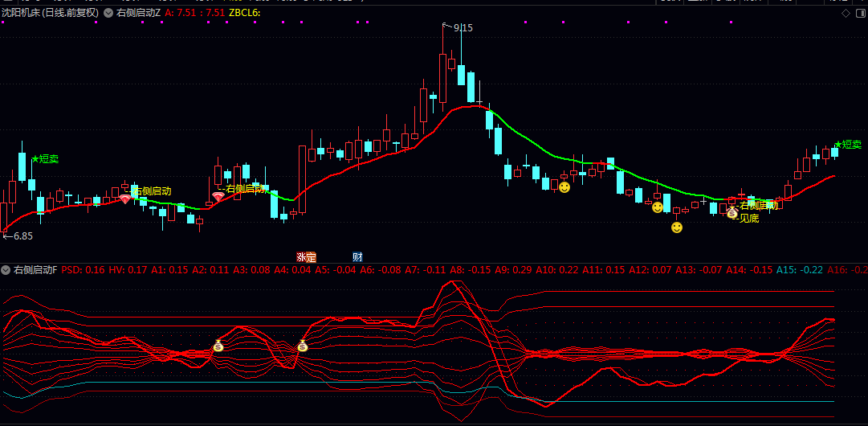Click the 9.15 high price label
The image size is (868, 426).
pos(463,28)
